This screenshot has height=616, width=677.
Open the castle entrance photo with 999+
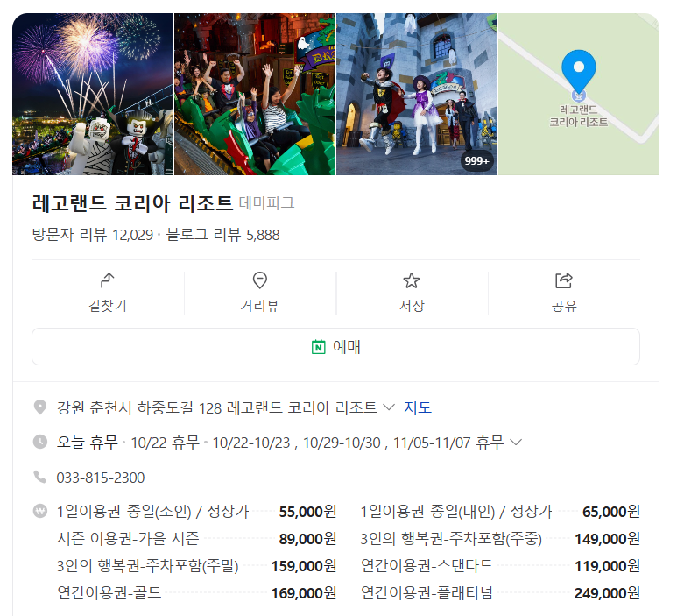point(417,94)
